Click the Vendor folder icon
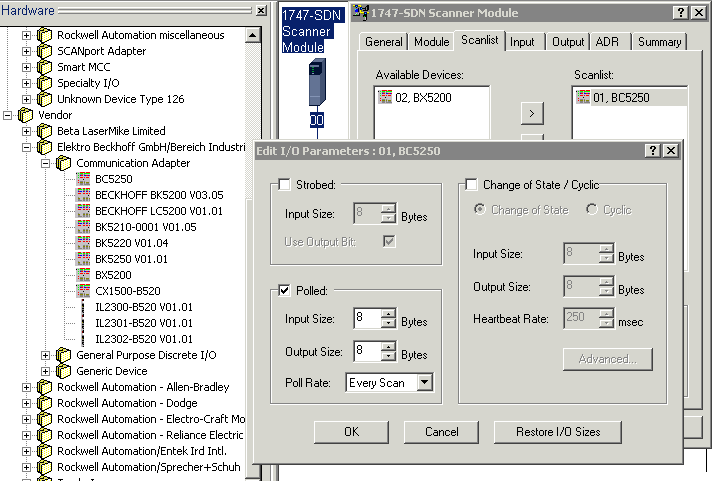The width and height of the screenshot is (712, 481). (x=25, y=115)
